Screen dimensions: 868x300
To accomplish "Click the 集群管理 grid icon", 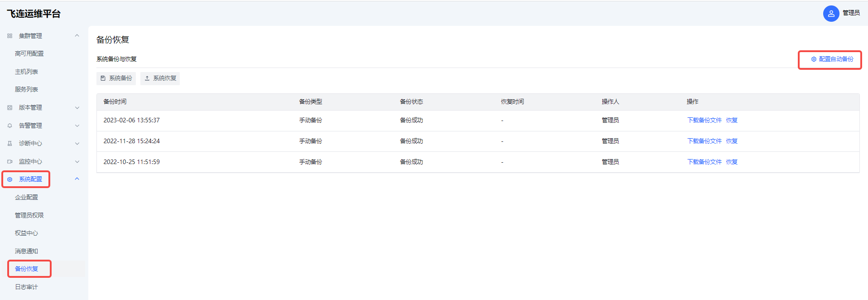I will (10, 36).
